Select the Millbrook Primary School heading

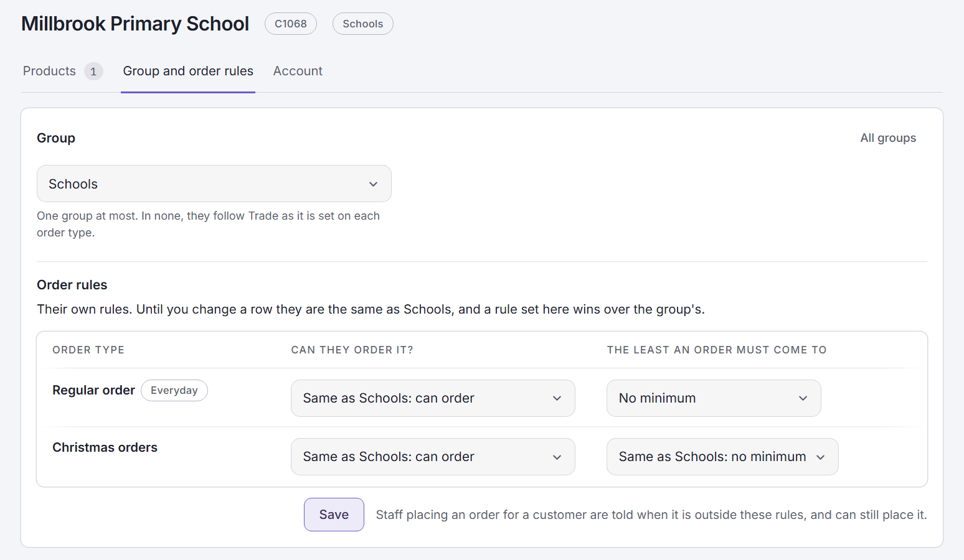[135, 24]
